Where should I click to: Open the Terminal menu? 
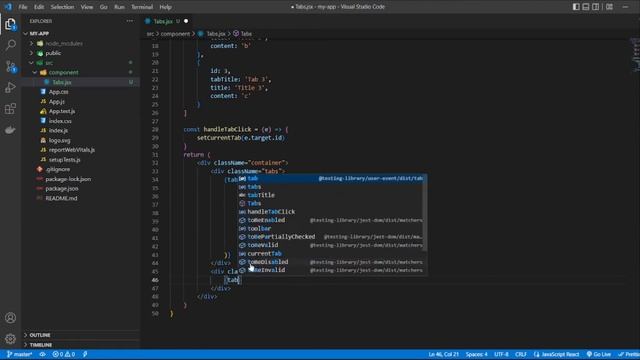pyautogui.click(x=142, y=7)
